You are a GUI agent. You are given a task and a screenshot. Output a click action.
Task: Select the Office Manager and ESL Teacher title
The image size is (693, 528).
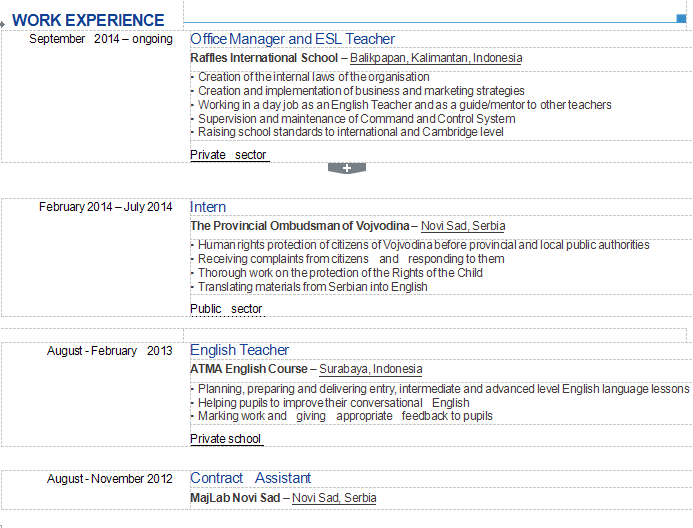point(292,39)
